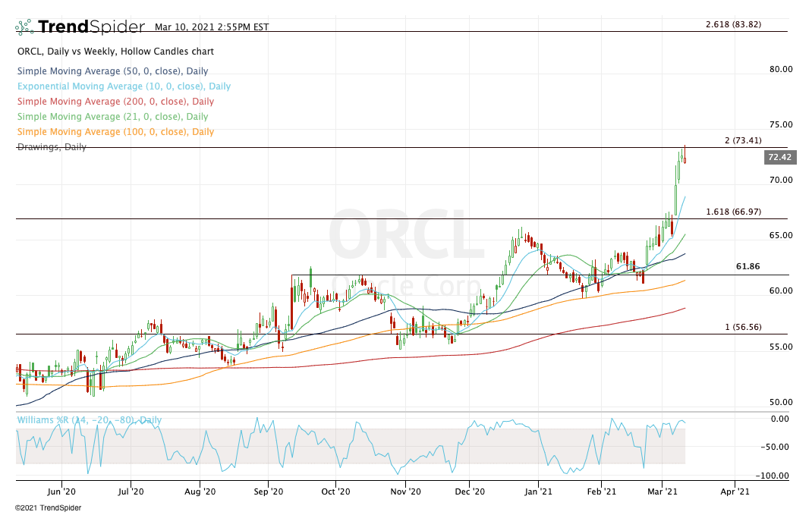Click the Williams %R indicator label
Image resolution: width=812 pixels, height=515 pixels.
89,420
